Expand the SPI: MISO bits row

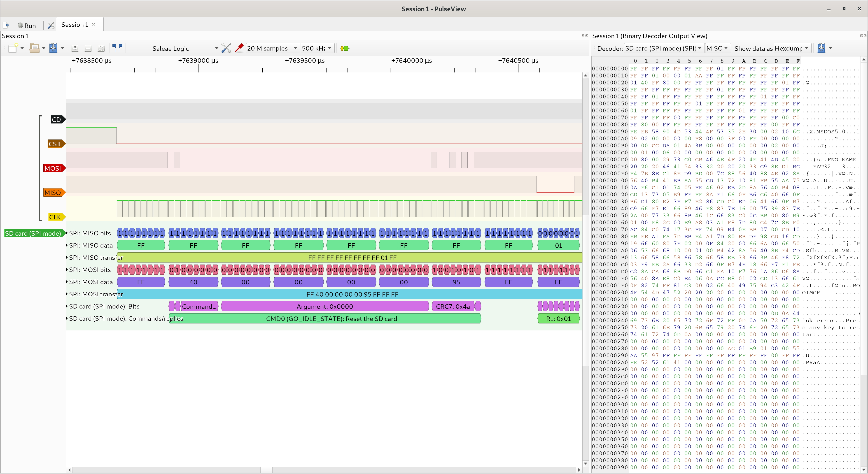[x=67, y=233]
